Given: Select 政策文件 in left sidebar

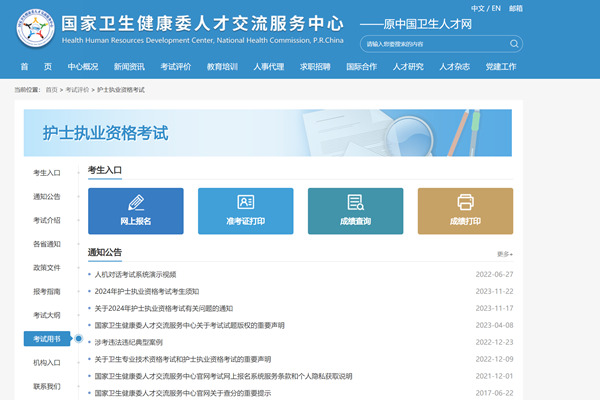Looking at the screenshot, I should click(x=47, y=268).
